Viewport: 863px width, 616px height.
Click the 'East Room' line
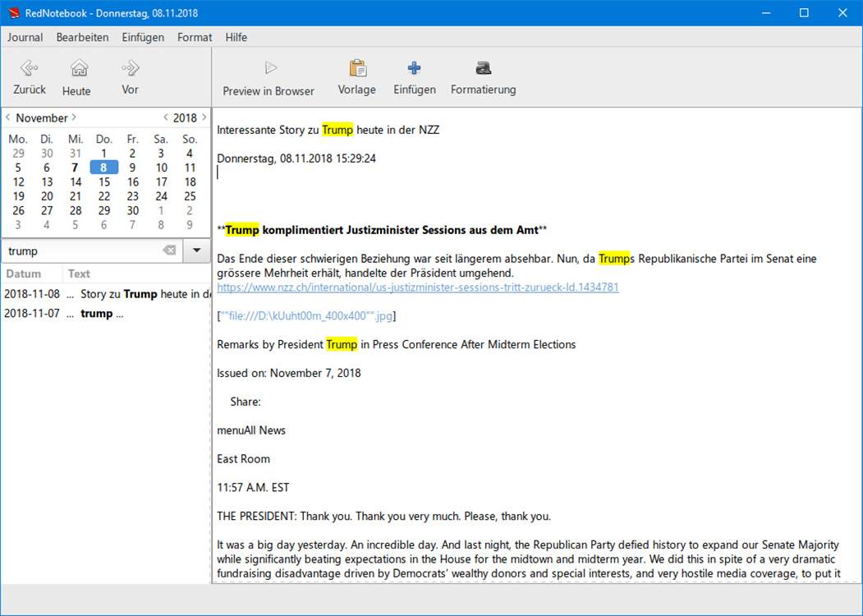click(x=243, y=458)
